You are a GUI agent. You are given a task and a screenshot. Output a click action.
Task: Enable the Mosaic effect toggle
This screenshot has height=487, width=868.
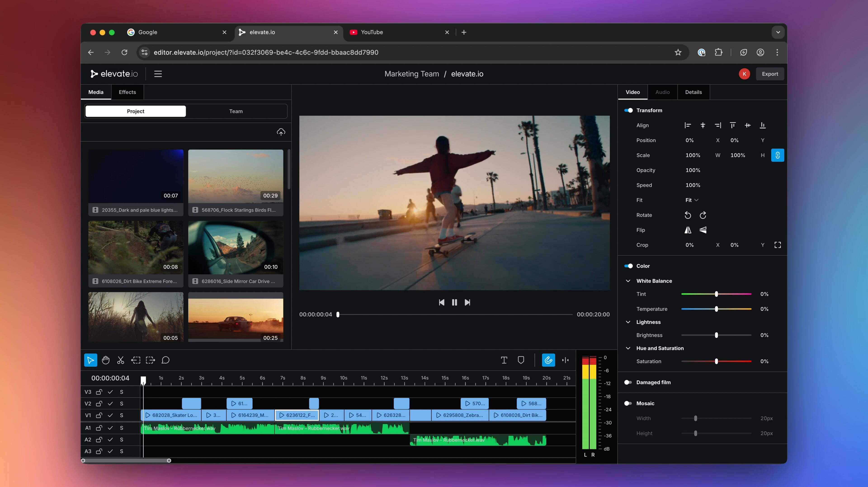point(628,403)
